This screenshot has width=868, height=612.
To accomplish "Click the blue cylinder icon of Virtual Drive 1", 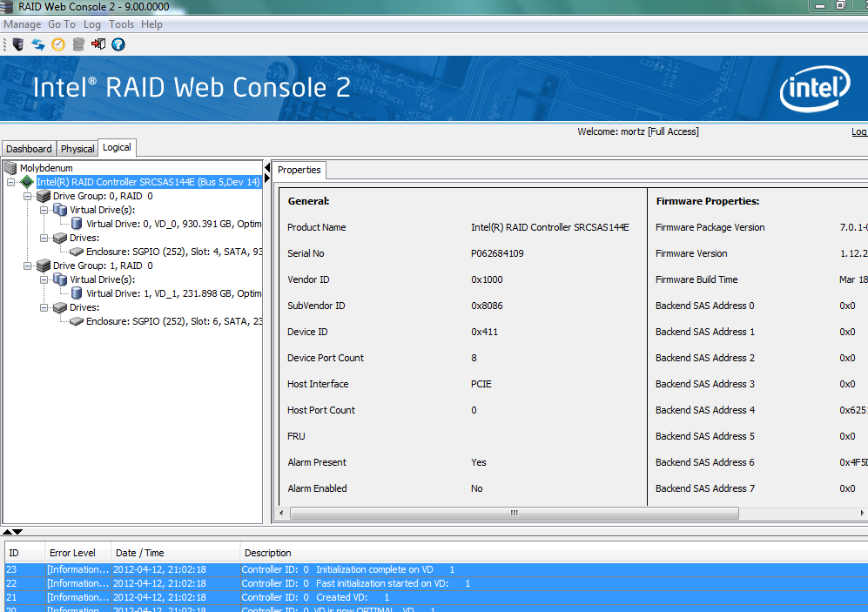I will pyautogui.click(x=77, y=293).
